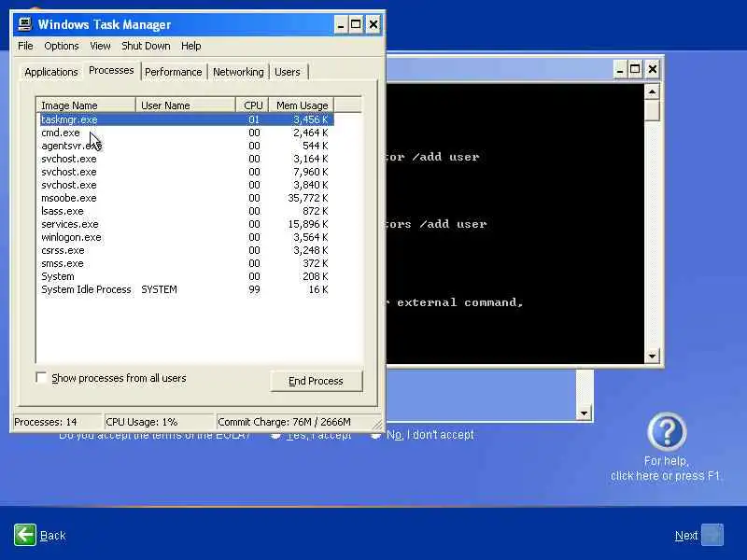Viewport: 747px width, 560px height.
Task: Select the taskmgr.exe process row
Action: (x=186, y=119)
